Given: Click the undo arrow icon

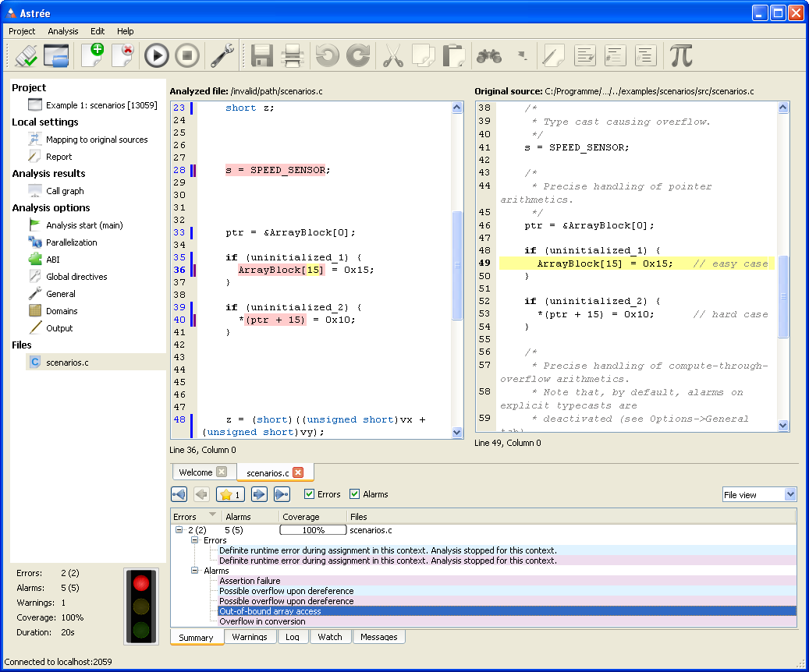Looking at the screenshot, I should tap(328, 55).
